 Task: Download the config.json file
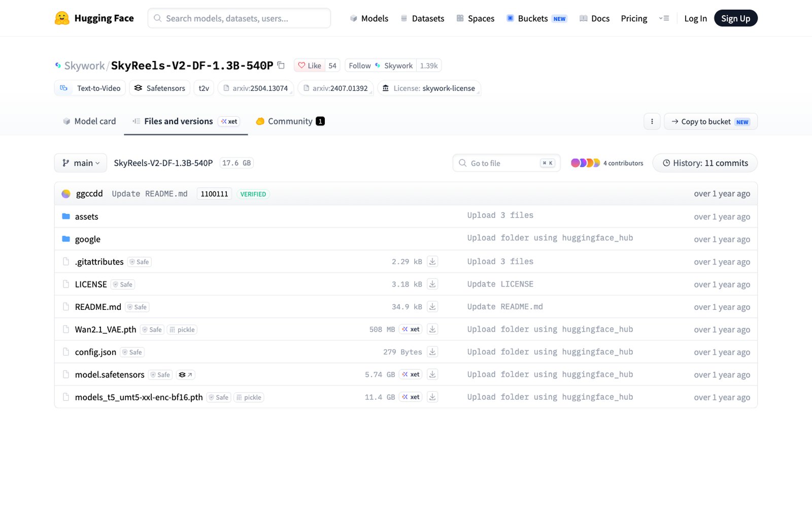click(x=432, y=352)
